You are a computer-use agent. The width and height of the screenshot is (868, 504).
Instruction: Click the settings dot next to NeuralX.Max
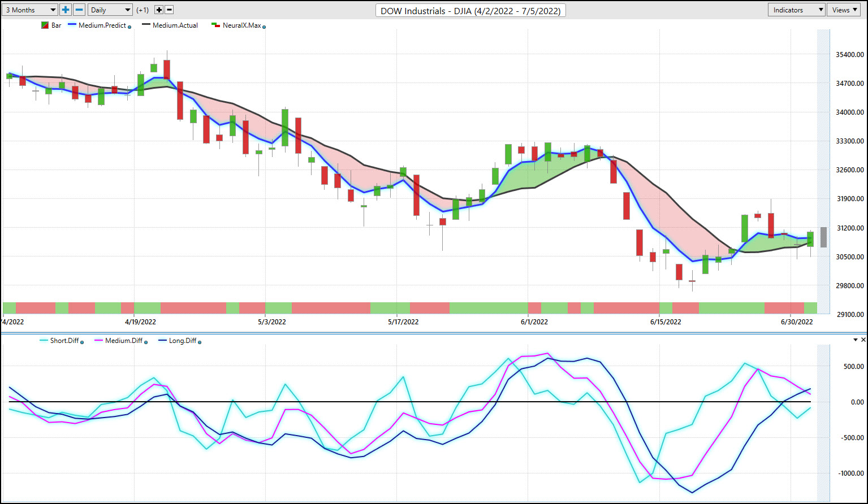pos(264,27)
